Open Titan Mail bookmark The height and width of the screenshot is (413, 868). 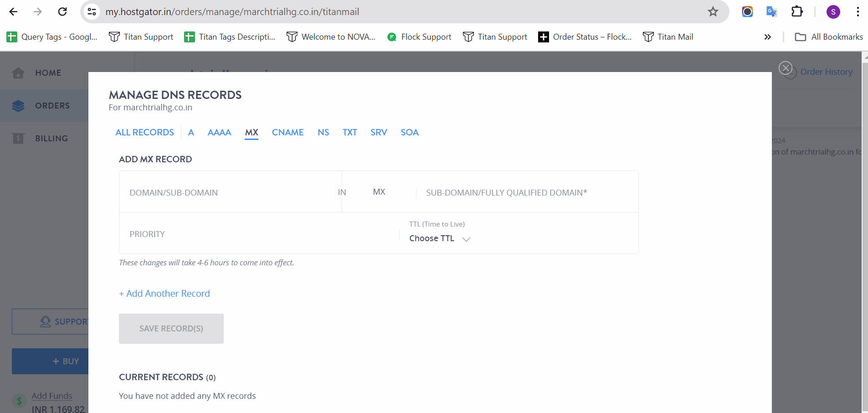pos(668,37)
